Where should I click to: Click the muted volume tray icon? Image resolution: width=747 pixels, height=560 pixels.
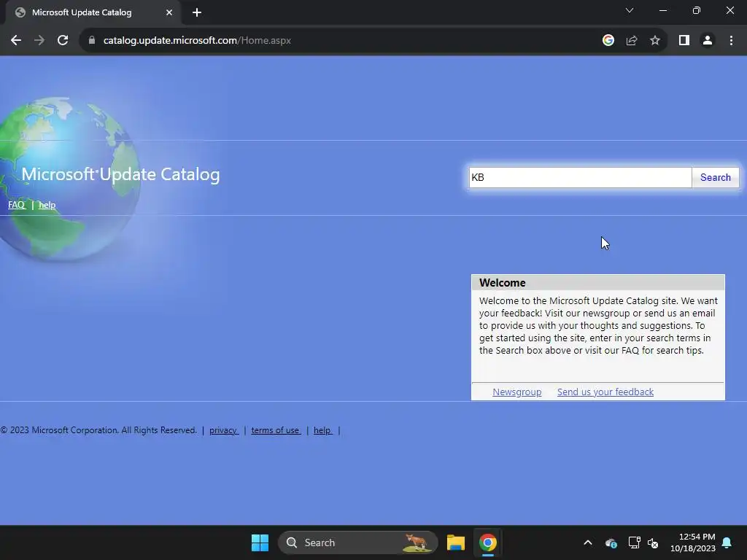(x=653, y=542)
